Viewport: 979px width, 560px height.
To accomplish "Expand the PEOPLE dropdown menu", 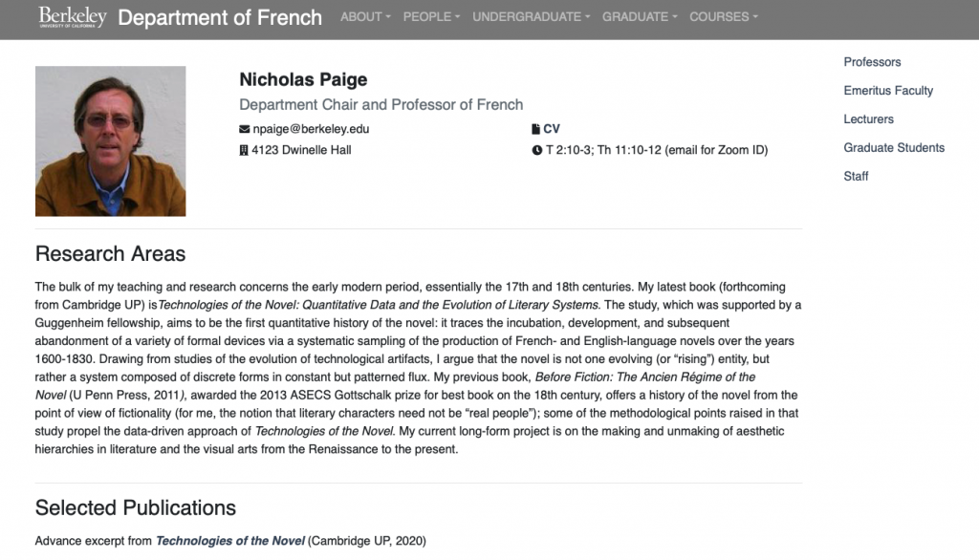I will point(431,17).
